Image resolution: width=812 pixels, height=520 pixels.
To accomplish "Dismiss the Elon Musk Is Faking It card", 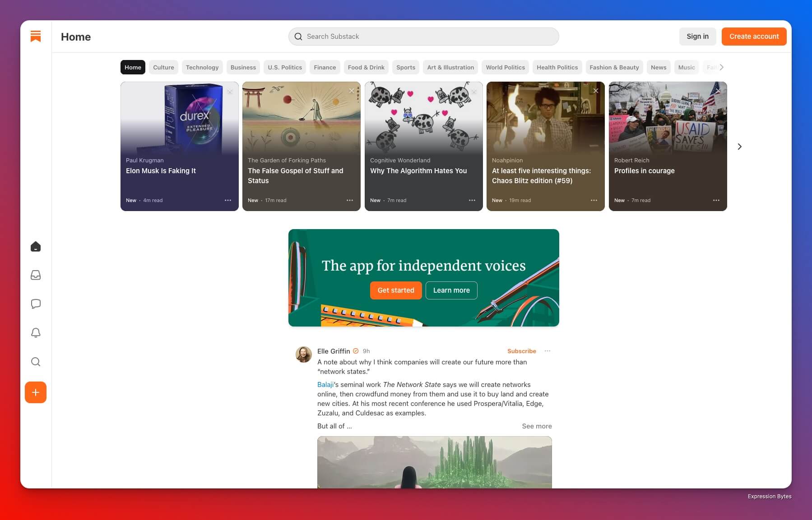I will point(230,91).
